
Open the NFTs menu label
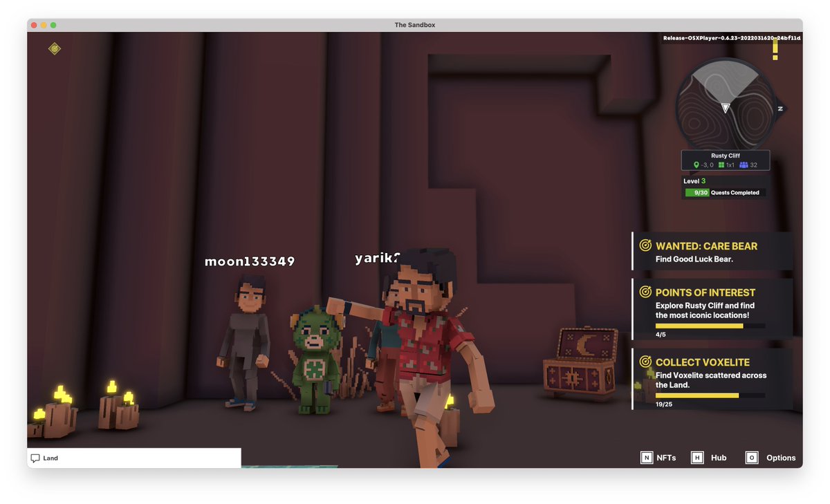(x=666, y=458)
